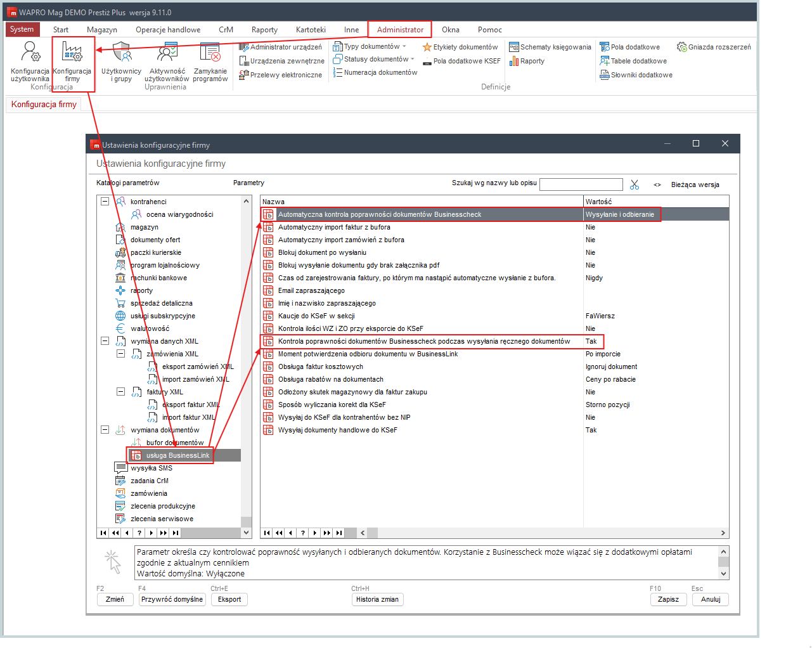Click the search by name or description field

coord(581,184)
